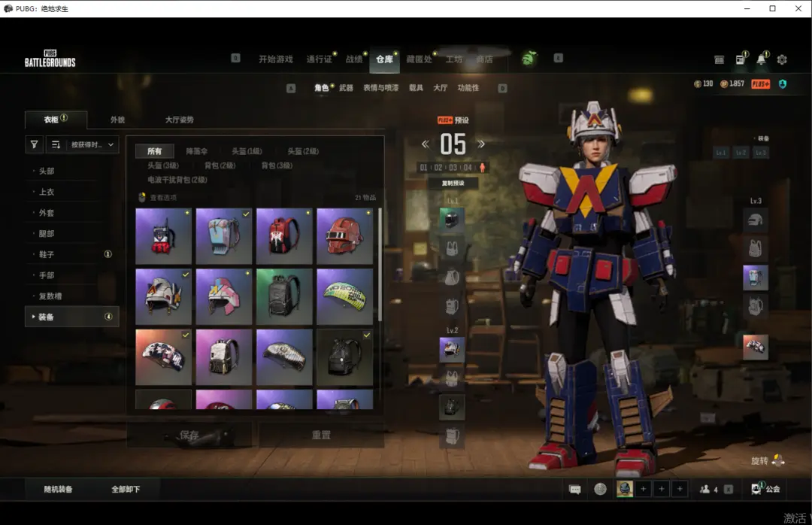
Task: Toggle the Lv.3 equipment view button
Action: 760,153
